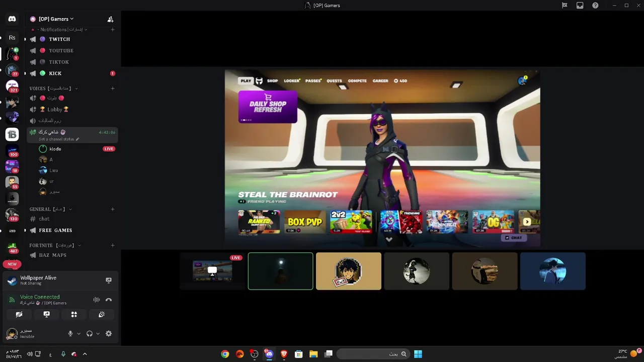Image resolution: width=644 pixels, height=362 pixels.
Task: Click the invite members icon
Action: pos(110,19)
